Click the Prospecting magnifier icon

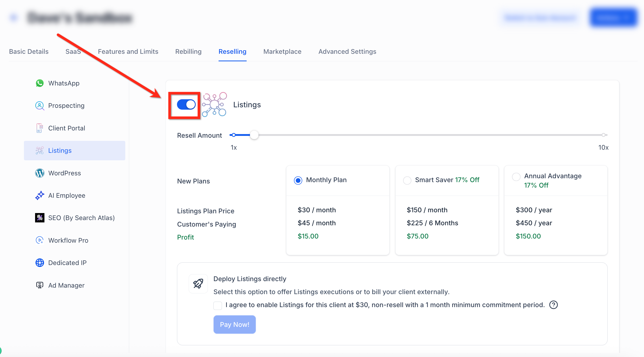coord(40,106)
